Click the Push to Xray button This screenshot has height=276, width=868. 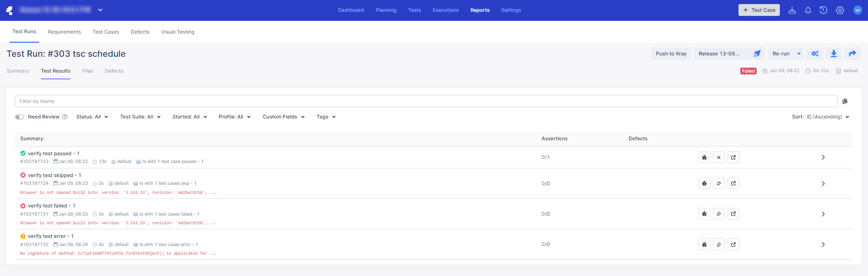[x=671, y=54]
